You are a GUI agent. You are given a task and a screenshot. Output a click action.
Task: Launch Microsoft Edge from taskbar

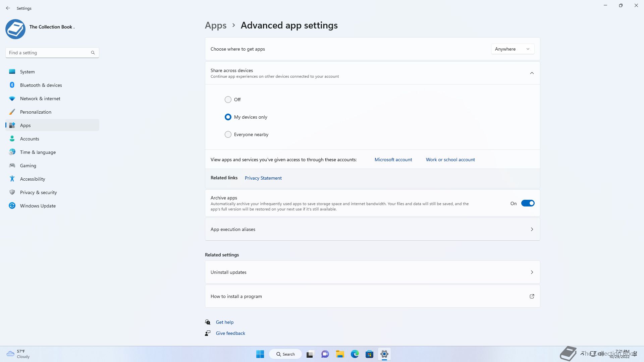pyautogui.click(x=355, y=354)
